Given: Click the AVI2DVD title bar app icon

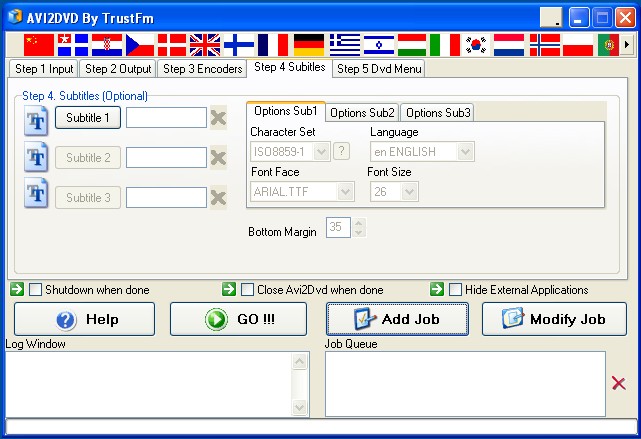Looking at the screenshot, I should 15,17.
